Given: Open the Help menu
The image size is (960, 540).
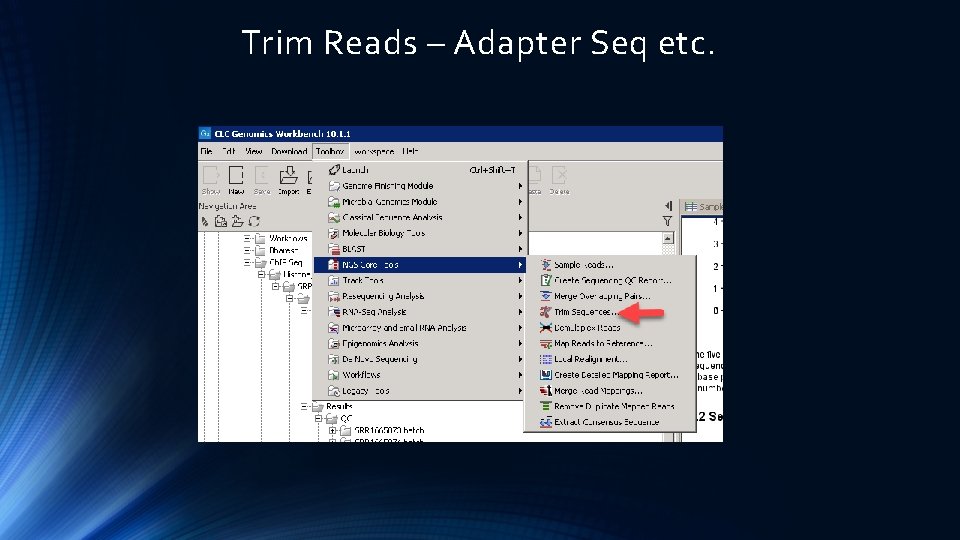Looking at the screenshot, I should pos(410,151).
